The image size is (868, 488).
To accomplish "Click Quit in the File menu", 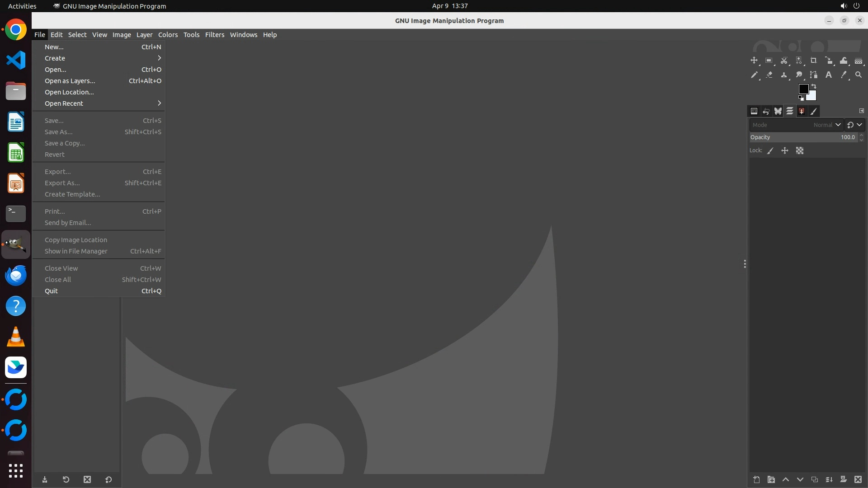I will point(52,291).
